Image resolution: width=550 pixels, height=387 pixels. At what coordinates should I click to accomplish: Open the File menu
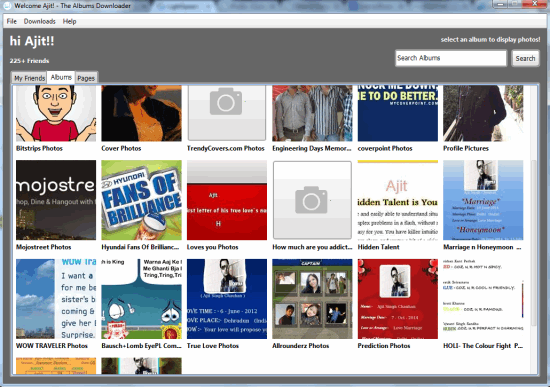12,21
